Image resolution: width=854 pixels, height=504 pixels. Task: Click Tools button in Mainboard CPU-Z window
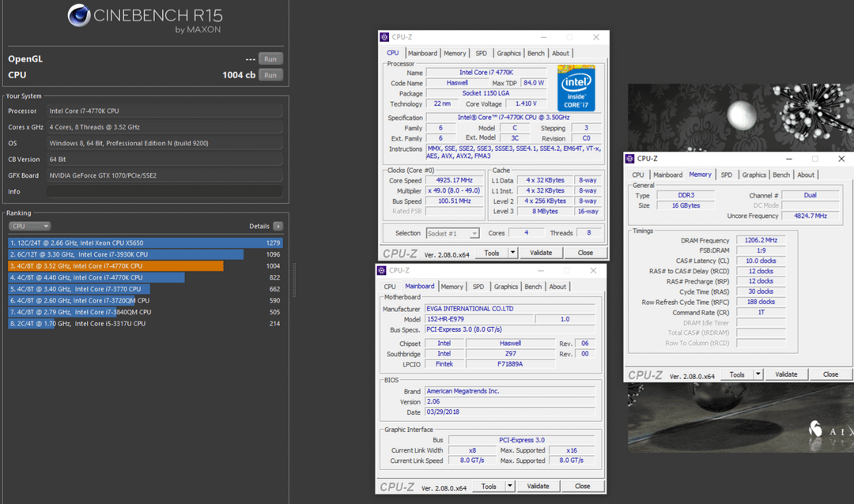coord(489,486)
